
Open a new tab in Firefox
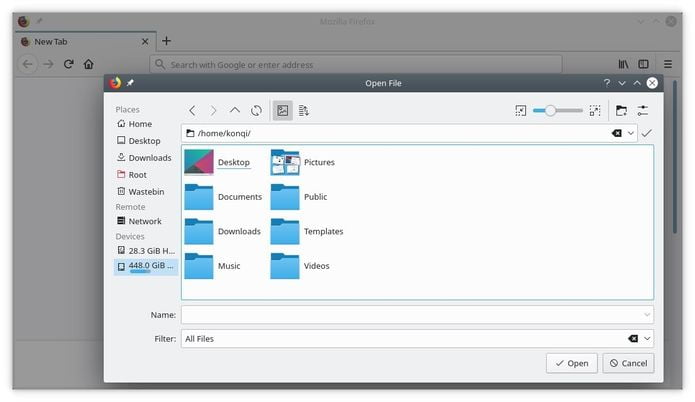click(x=166, y=41)
